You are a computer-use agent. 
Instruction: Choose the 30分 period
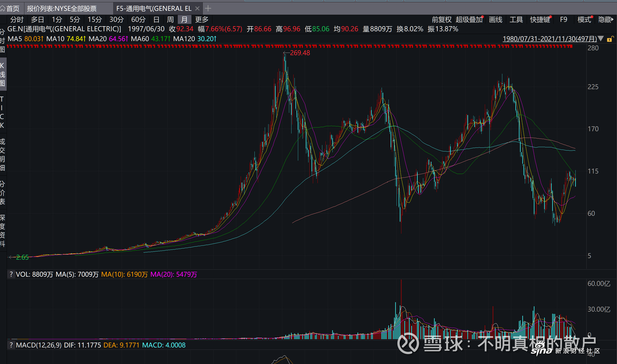(x=117, y=19)
